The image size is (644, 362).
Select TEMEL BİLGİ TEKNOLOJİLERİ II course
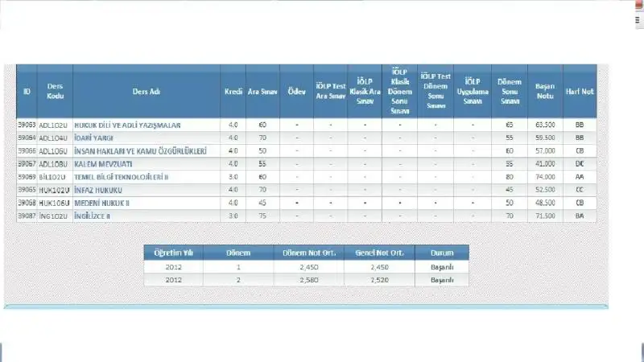tap(122, 176)
